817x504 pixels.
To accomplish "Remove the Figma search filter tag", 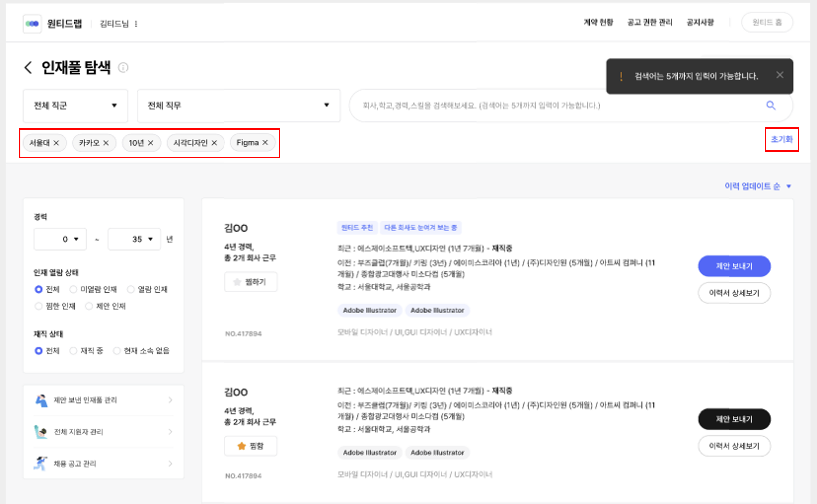I will pos(265,142).
